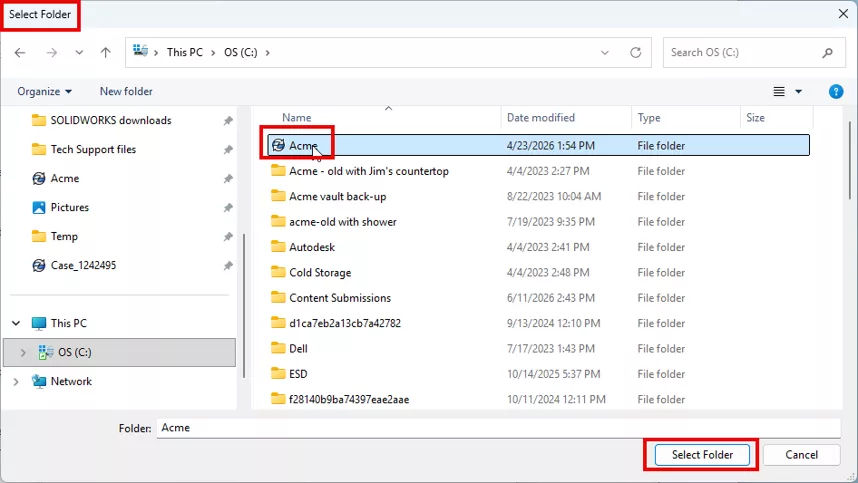Open Help with the question mark icon
The height and width of the screenshot is (483, 858).
coord(836,91)
